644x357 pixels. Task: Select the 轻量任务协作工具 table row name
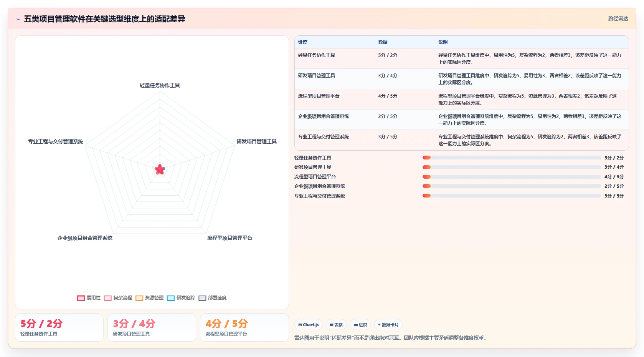point(317,55)
